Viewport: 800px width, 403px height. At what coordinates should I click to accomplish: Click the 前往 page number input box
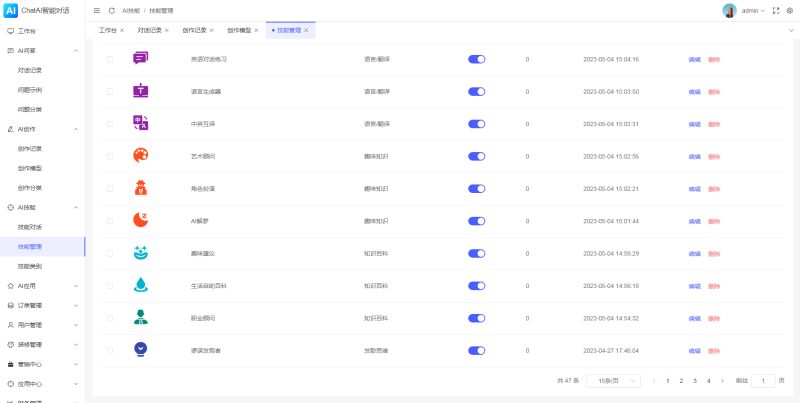[763, 381]
